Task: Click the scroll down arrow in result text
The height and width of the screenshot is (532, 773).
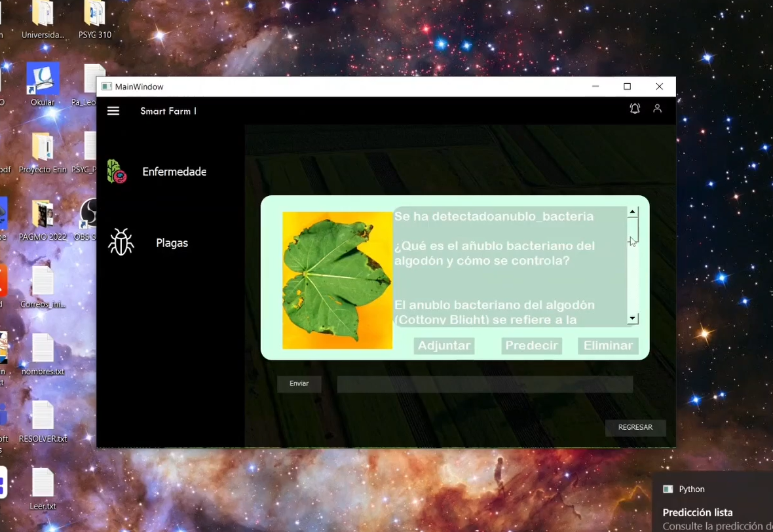Action: [633, 318]
